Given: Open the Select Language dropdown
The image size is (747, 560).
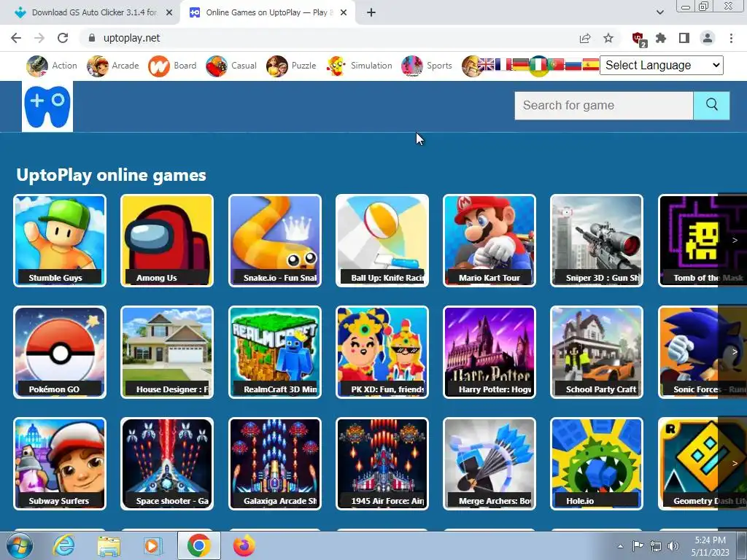Looking at the screenshot, I should (x=661, y=65).
